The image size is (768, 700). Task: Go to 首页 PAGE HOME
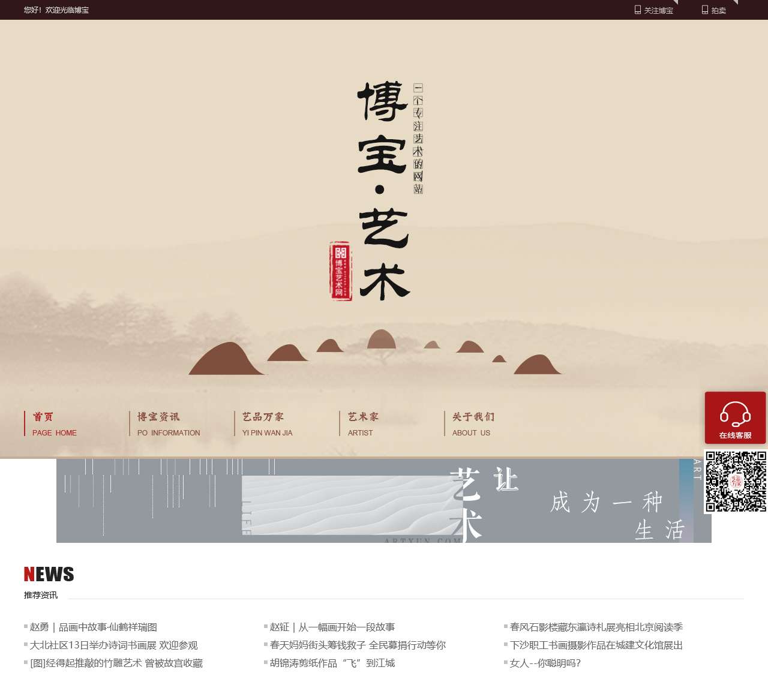[55, 423]
